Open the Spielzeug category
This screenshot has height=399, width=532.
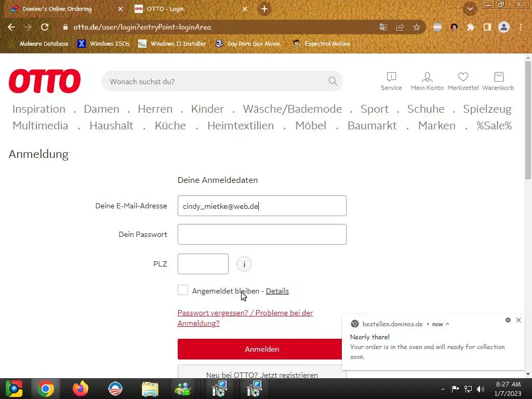click(487, 109)
